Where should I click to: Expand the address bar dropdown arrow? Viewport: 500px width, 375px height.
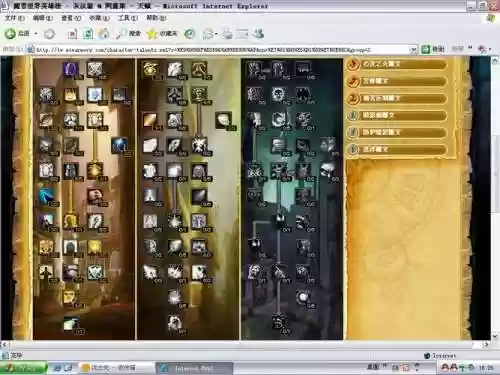tap(414, 50)
